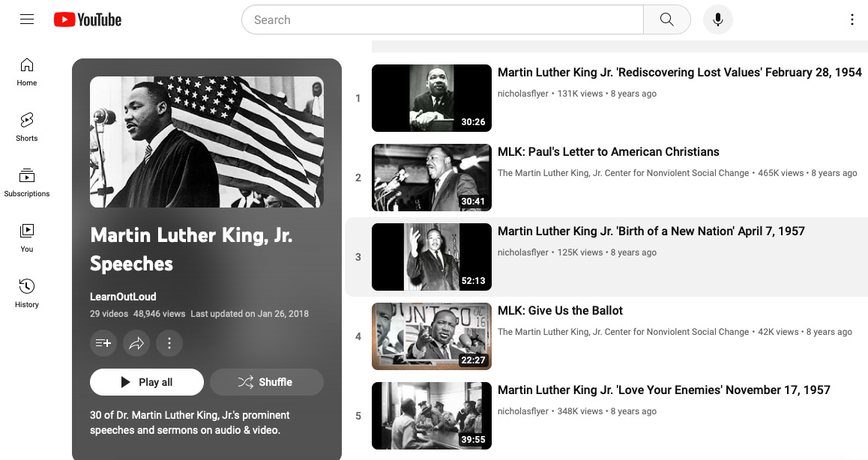Click '131K views' on video 1
Screen dimensions: 868x460
(580, 94)
